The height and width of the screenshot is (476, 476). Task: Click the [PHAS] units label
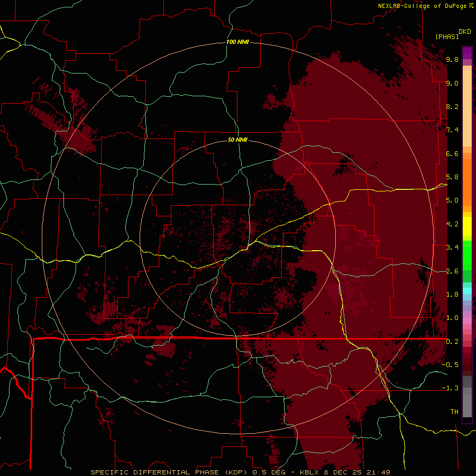(x=447, y=36)
